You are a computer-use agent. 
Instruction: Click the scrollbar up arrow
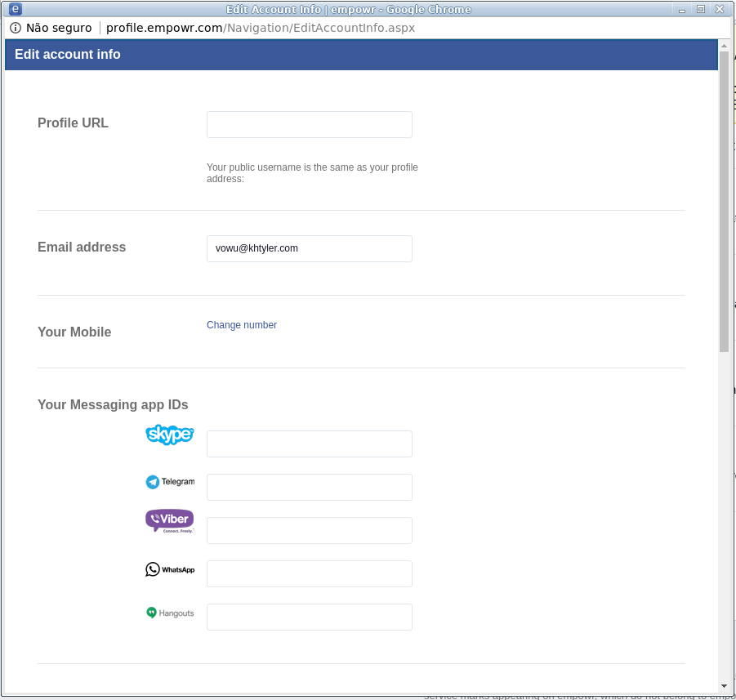724,46
